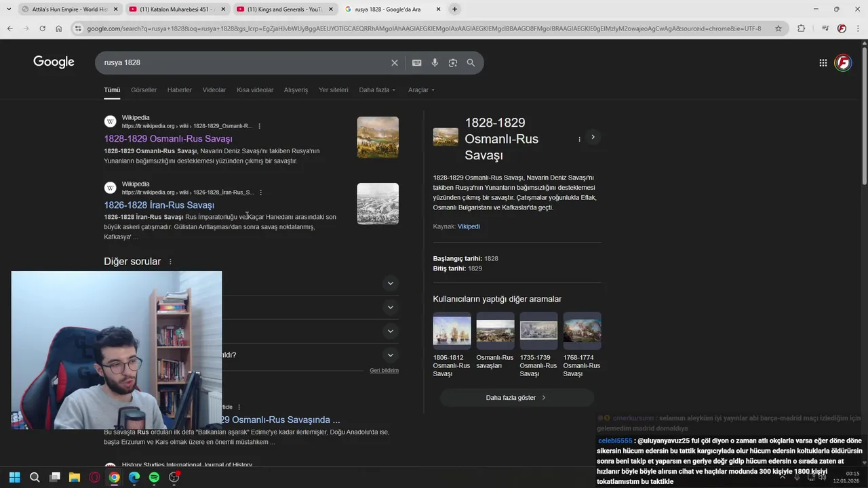Go back to previous page

tap(9, 28)
